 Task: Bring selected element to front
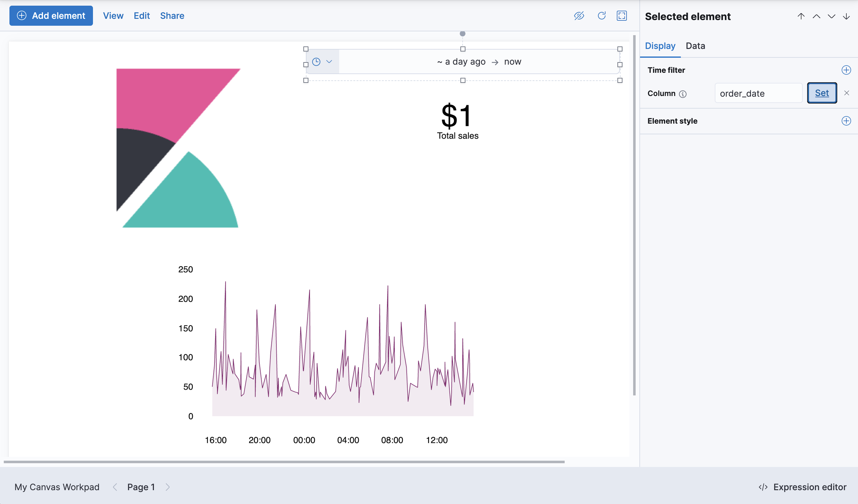click(x=801, y=16)
